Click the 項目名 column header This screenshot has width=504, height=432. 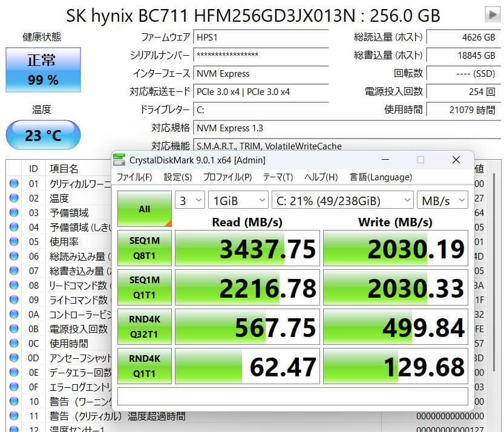64,168
